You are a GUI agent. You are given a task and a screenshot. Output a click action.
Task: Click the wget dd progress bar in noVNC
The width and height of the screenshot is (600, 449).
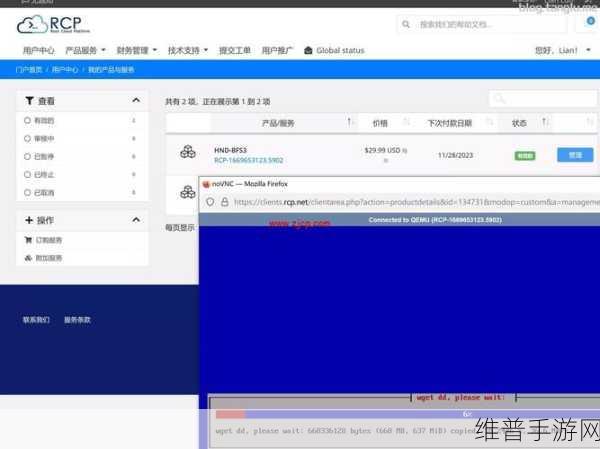point(408,414)
